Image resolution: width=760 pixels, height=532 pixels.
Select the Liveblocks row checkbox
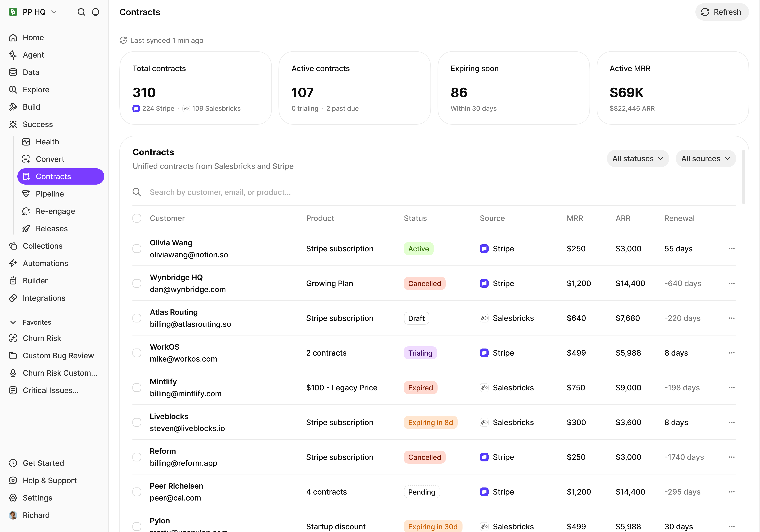point(137,423)
